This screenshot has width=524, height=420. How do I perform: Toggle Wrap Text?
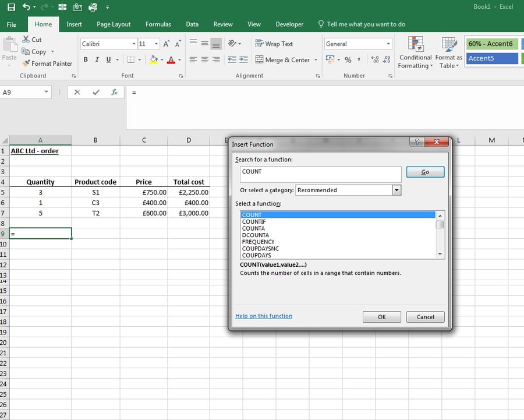pyautogui.click(x=274, y=44)
